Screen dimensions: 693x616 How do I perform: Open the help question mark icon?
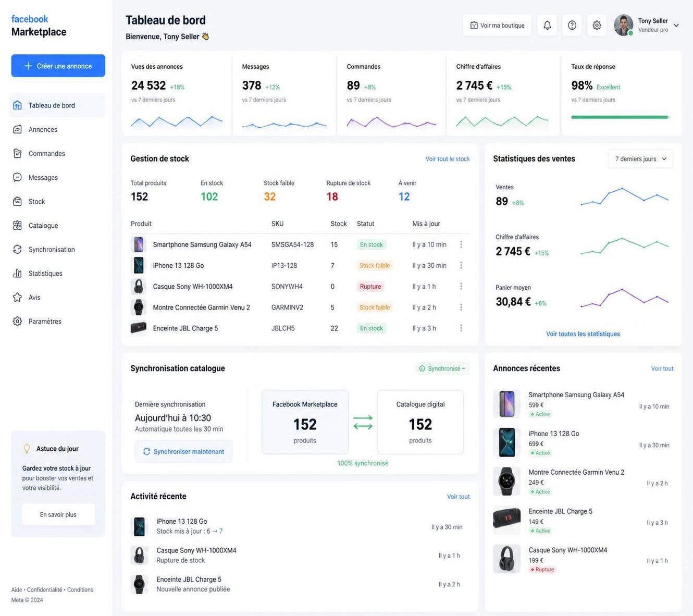point(572,25)
